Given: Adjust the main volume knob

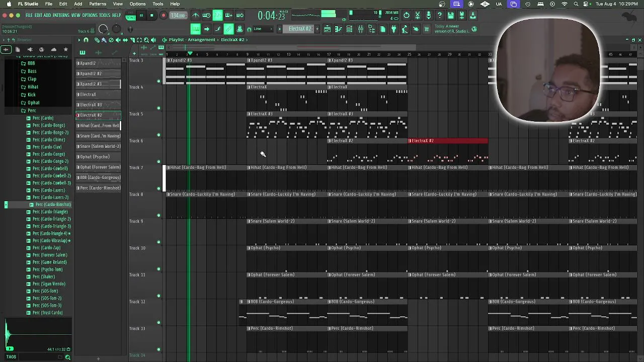Looking at the screenshot, I should click(103, 29).
